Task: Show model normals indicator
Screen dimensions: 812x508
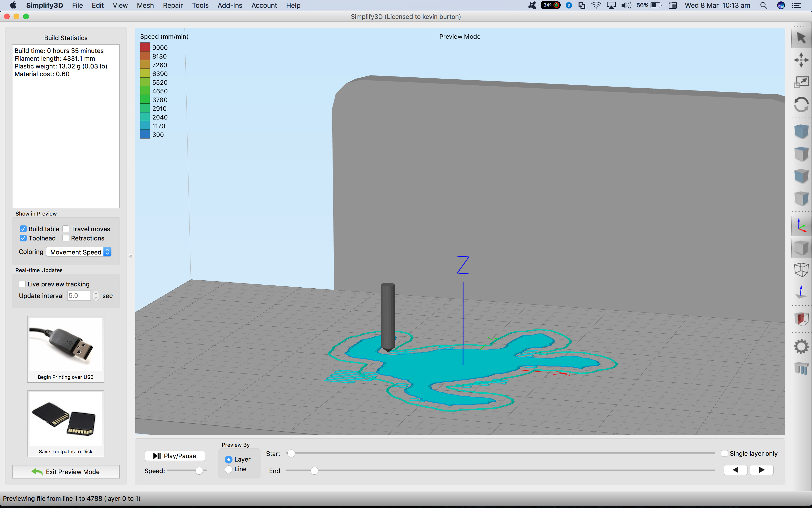Action: click(x=801, y=292)
